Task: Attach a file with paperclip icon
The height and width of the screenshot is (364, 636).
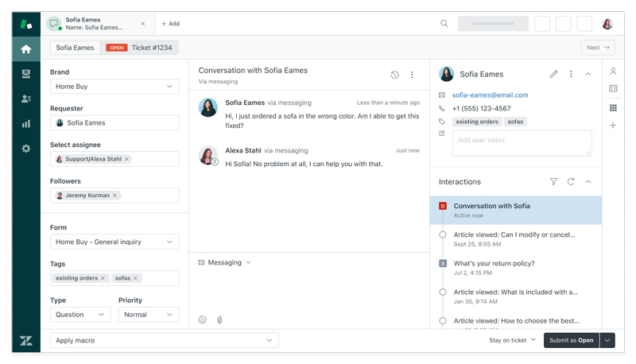Action: click(x=219, y=319)
